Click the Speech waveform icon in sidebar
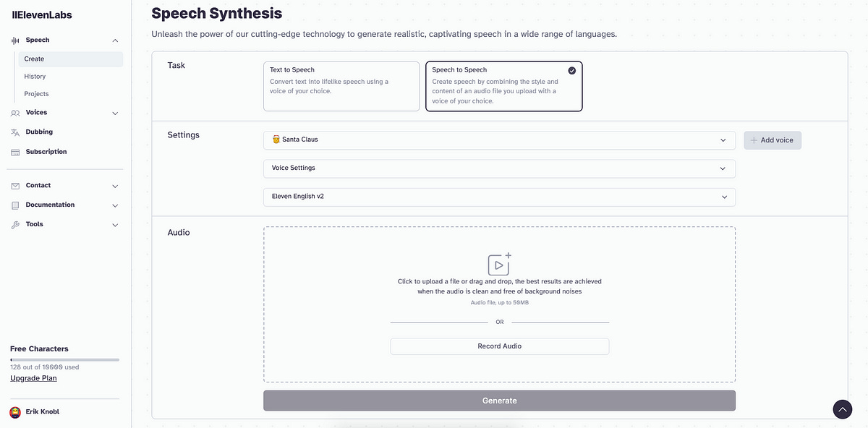Image resolution: width=868 pixels, height=428 pixels. tap(15, 40)
